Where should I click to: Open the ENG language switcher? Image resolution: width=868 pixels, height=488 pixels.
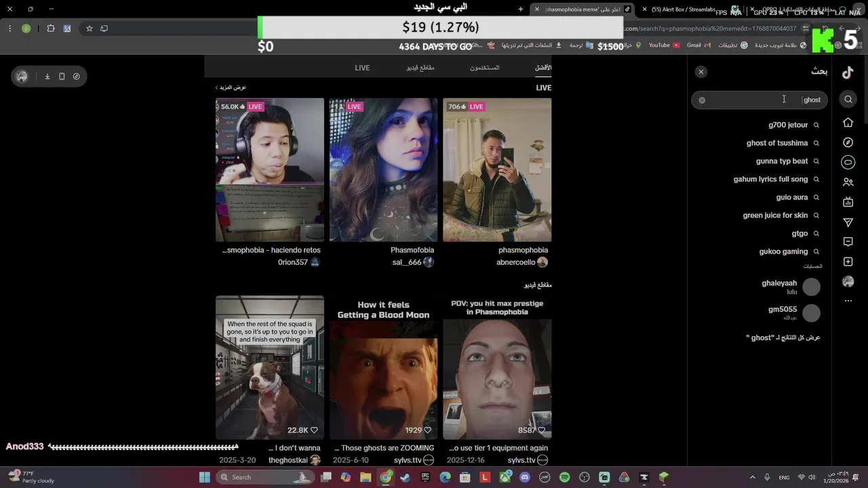[784, 477]
